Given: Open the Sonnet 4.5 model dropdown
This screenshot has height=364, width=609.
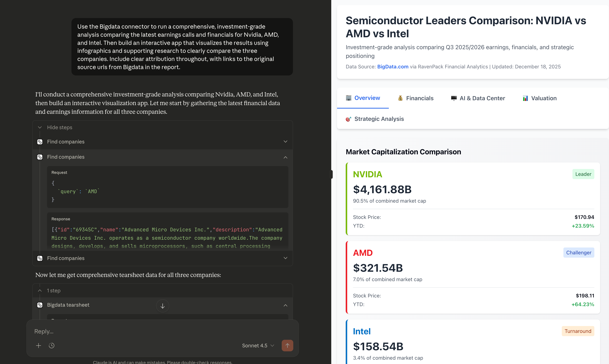Looking at the screenshot, I should click(258, 345).
